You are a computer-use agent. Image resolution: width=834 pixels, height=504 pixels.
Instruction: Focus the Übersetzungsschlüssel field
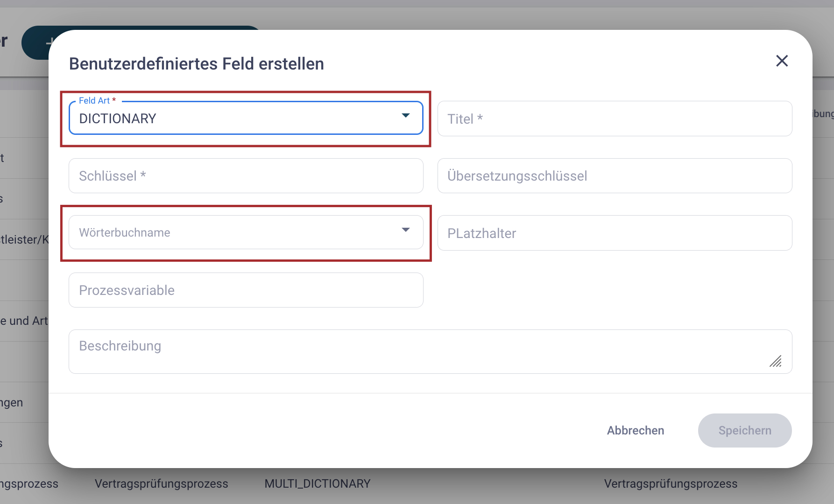point(615,175)
